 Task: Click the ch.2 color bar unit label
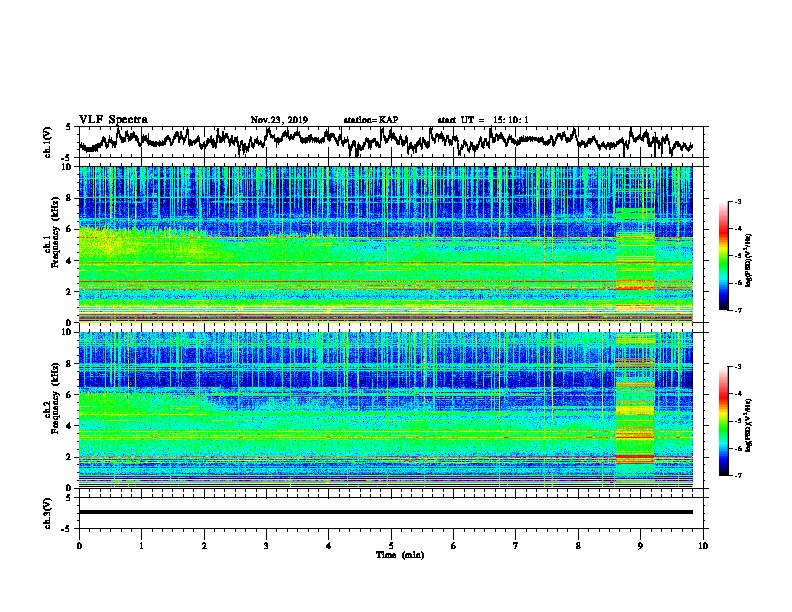click(749, 425)
